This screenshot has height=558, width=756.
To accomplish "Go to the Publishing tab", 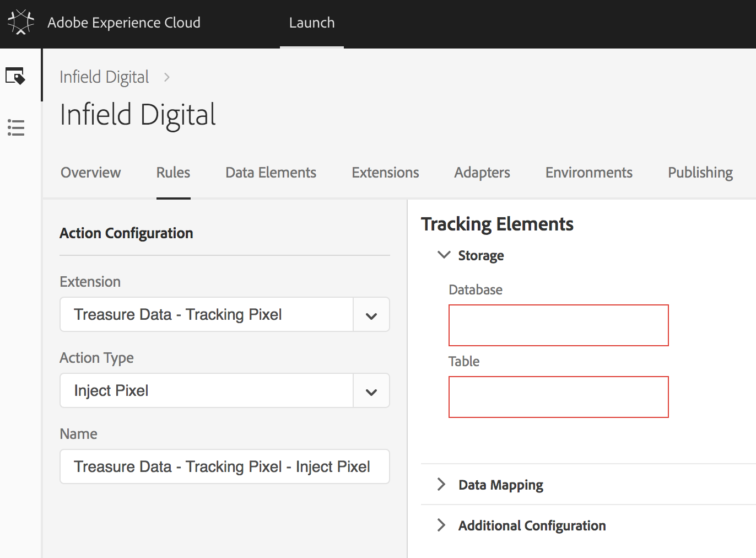I will [700, 173].
